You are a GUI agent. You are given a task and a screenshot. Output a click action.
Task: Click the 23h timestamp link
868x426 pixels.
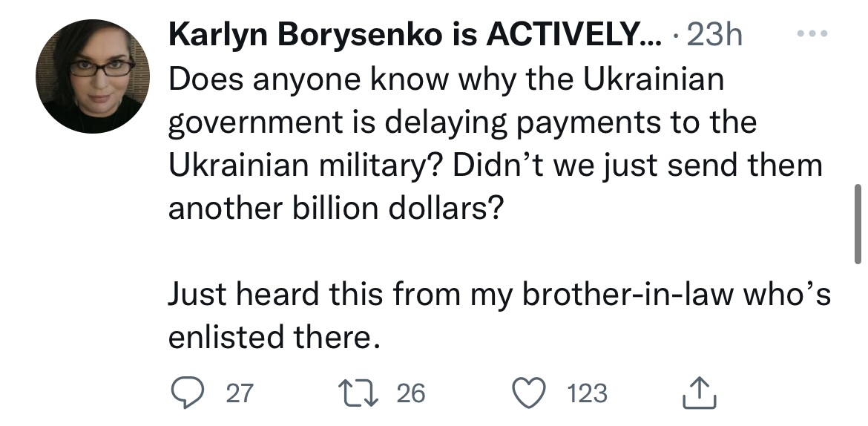(x=714, y=35)
